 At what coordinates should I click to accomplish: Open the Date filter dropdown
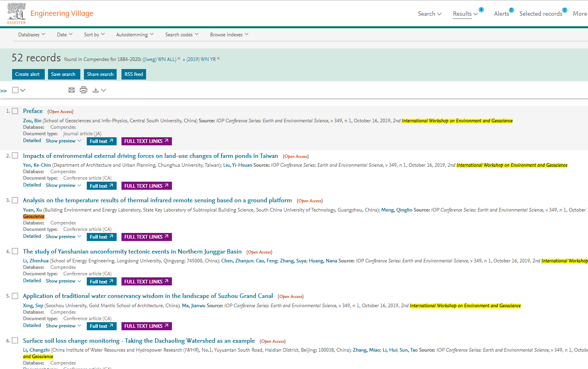pyautogui.click(x=65, y=35)
